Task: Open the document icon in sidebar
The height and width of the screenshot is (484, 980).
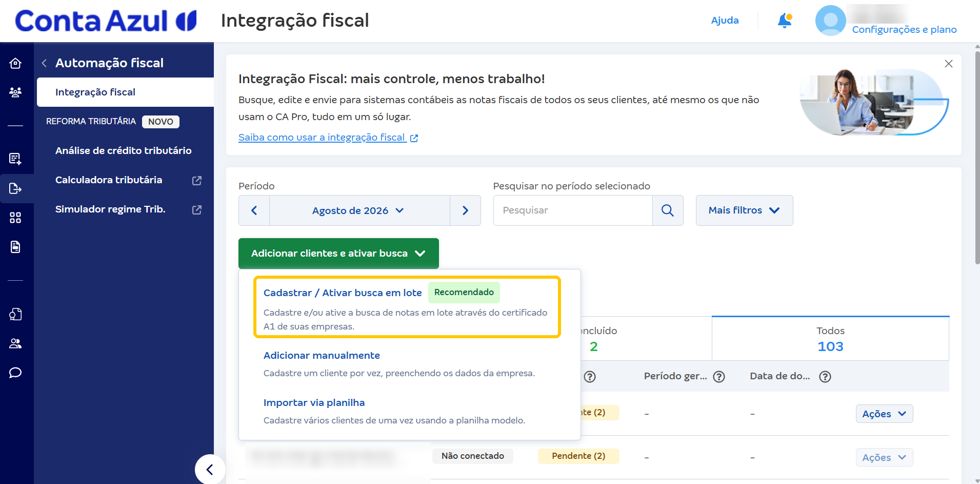Action: [x=15, y=247]
